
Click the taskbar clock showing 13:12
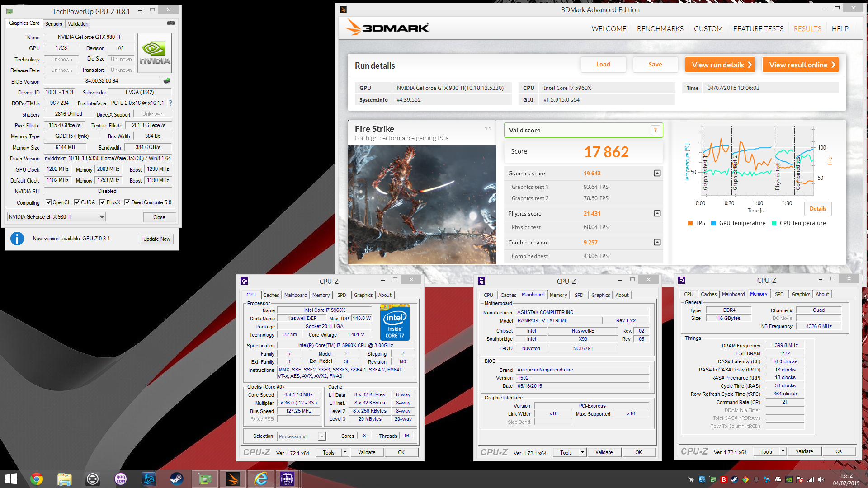pyautogui.click(x=846, y=479)
